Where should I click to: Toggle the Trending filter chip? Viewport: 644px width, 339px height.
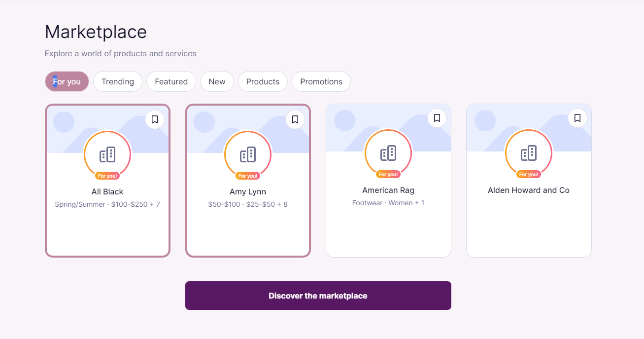point(118,81)
